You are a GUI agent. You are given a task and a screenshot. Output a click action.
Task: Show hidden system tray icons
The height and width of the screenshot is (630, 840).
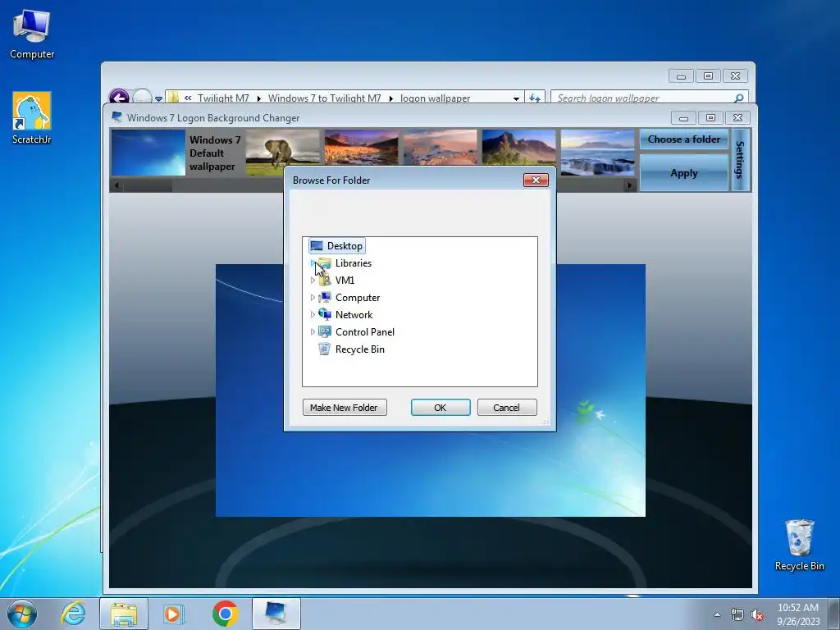click(717, 615)
